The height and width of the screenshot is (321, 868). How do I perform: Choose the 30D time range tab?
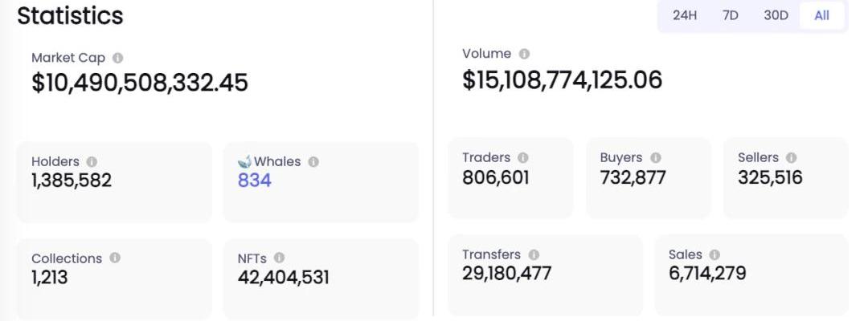click(x=776, y=15)
